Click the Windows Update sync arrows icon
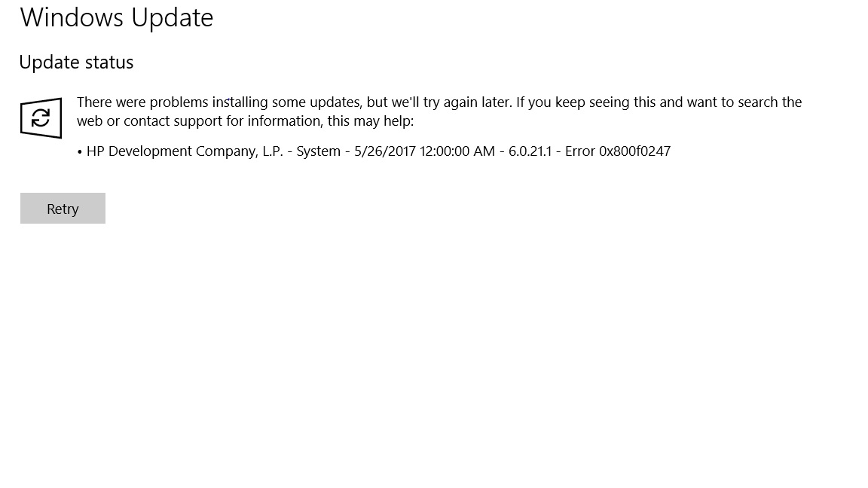This screenshot has height=488, width=868. coord(41,118)
